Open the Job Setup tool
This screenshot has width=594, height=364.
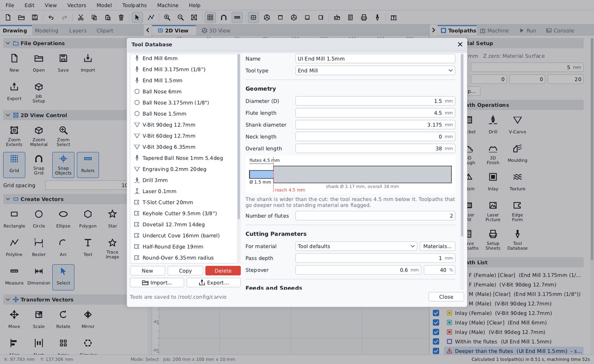click(x=39, y=92)
